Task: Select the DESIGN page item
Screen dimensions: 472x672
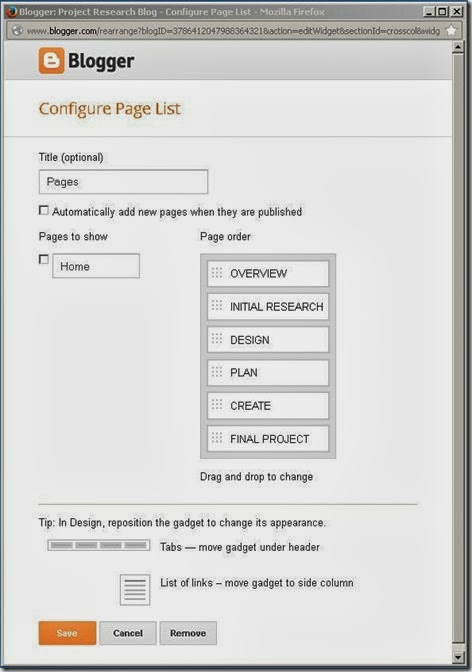Action: [x=268, y=339]
